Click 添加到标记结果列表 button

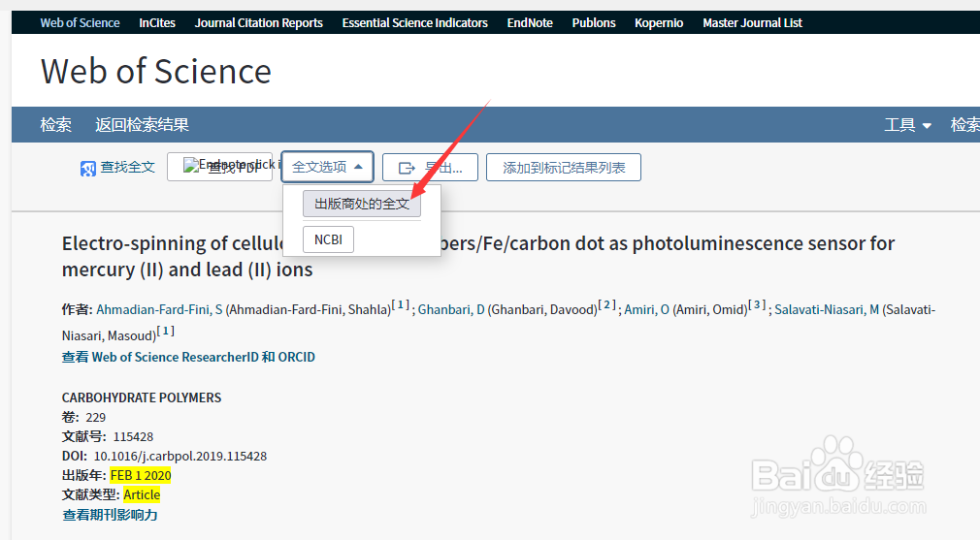point(564,168)
